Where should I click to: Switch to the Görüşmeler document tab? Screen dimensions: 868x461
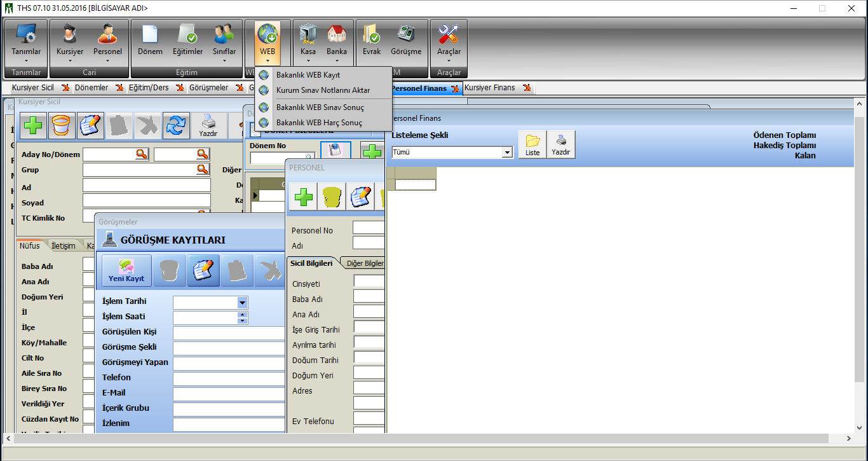point(208,88)
